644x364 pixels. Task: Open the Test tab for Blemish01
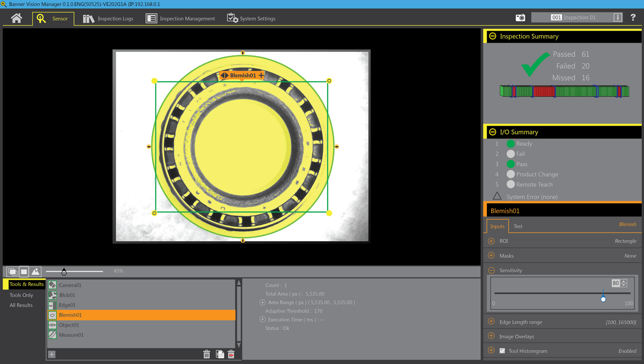pos(518,226)
